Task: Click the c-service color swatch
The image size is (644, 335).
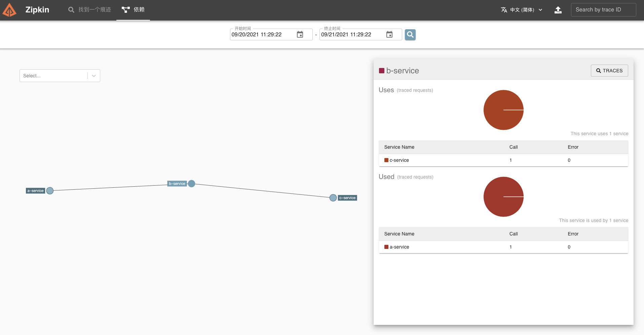Action: (x=386, y=160)
